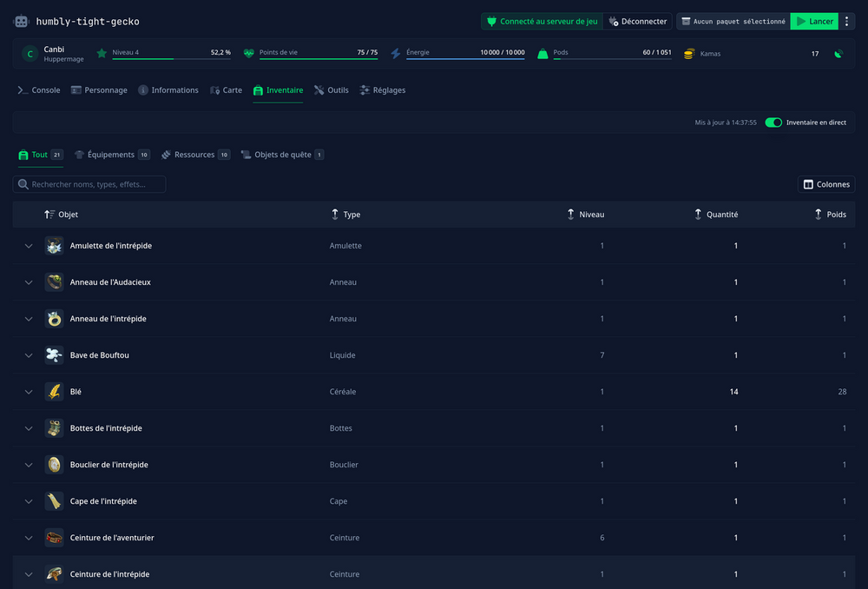The image size is (868, 589).
Task: Go to the Réglages tab
Action: click(x=383, y=90)
